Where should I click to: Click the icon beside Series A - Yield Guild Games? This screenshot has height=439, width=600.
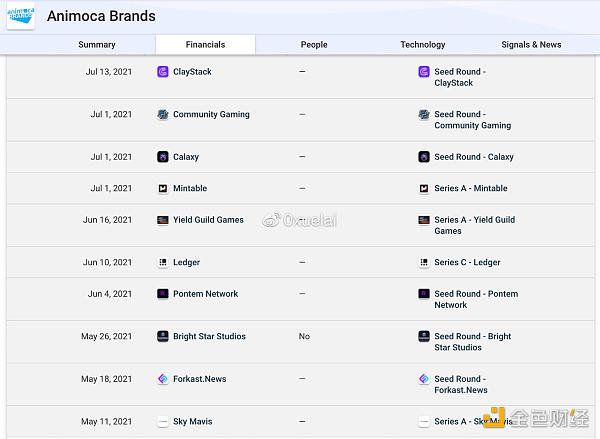tap(424, 220)
